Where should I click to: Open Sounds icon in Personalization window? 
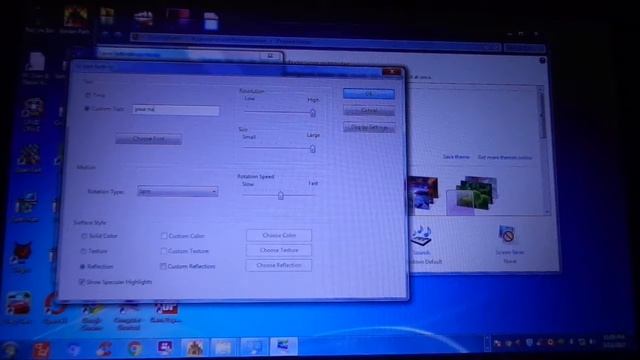421,237
